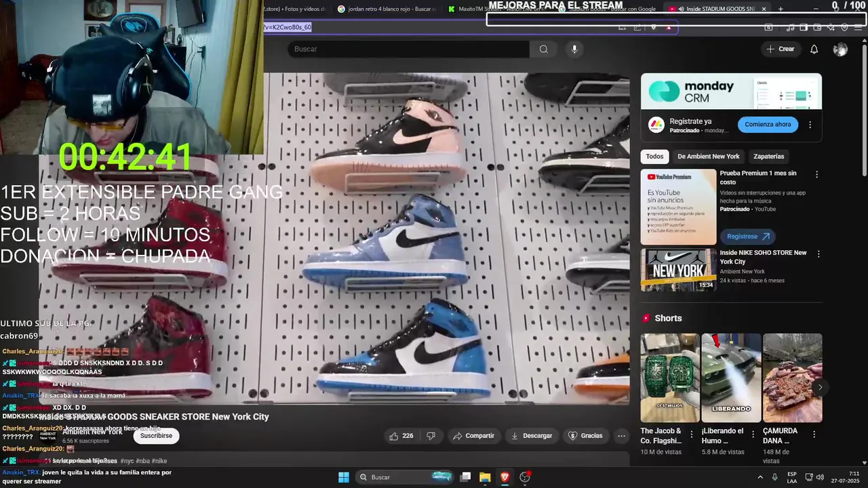
Task: Click the Brave Rewards triangle icon
Action: 669,27
